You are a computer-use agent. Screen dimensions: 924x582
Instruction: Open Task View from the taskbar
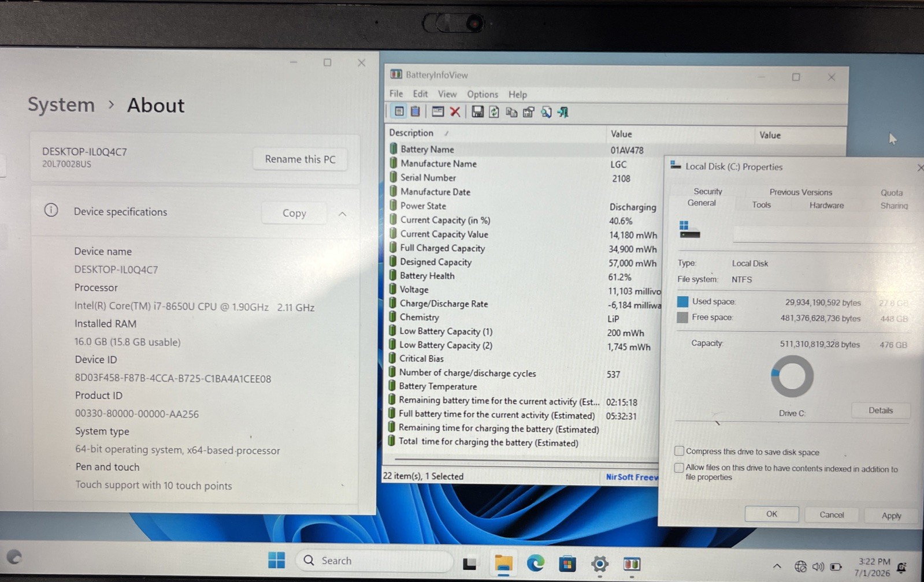click(x=469, y=564)
